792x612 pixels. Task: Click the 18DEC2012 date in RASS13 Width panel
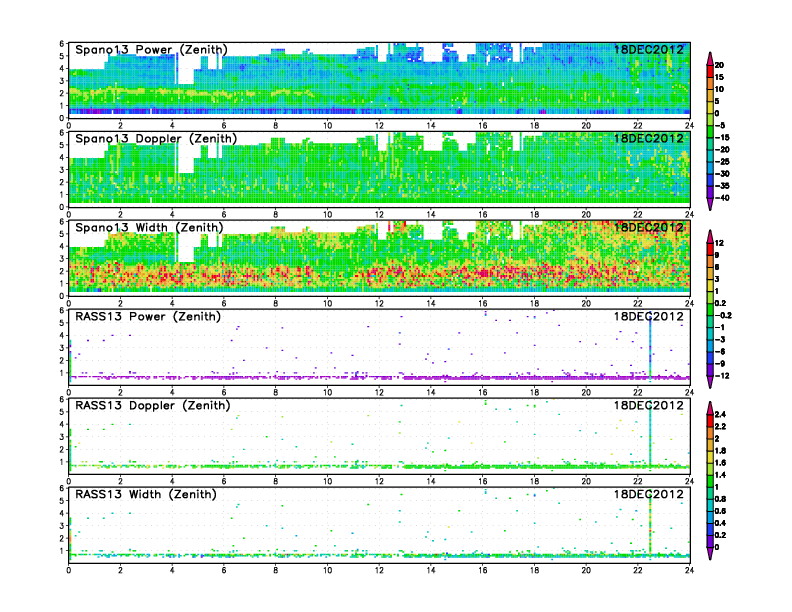(x=648, y=494)
